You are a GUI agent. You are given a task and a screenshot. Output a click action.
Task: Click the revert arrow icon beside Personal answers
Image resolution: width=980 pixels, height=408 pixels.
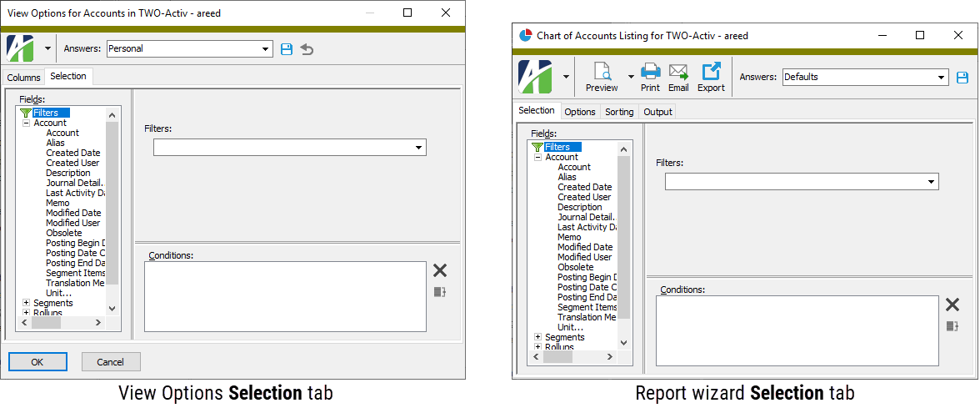307,49
